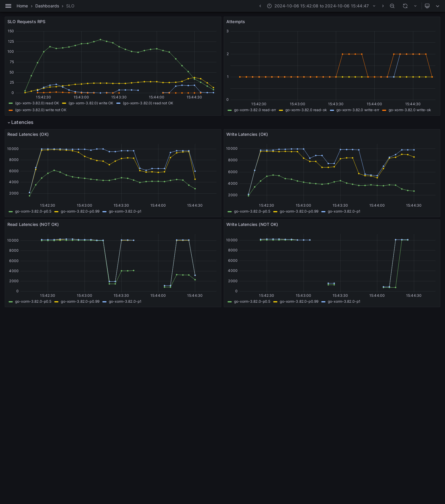Viewport: 445px width, 504px height.
Task: Click blue p1 swatch in Write Latencies (NOT OK)
Action: point(323,302)
